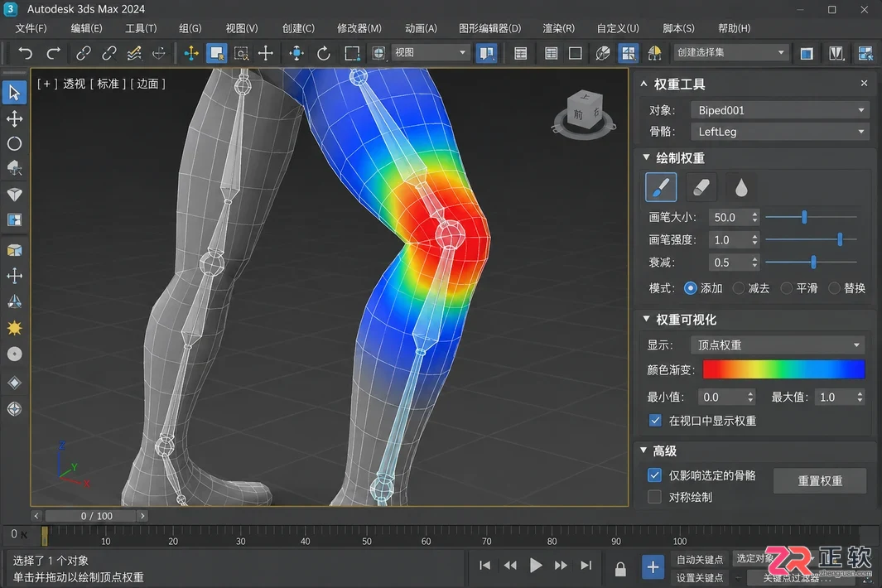882x588 pixels.
Task: Open the 骨骼 LeftLeg dropdown
Action: (x=780, y=132)
